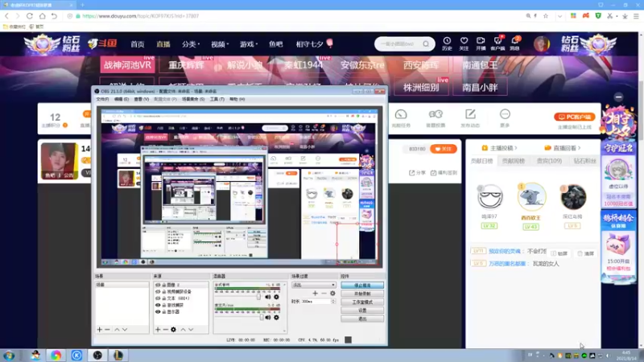Image resolution: width=644 pixels, height=362 pixels.
Task: Click the orange PC客户端 button
Action: click(574, 117)
